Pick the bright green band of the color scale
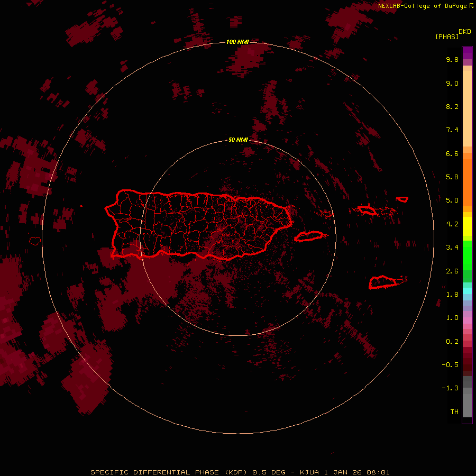 click(467, 255)
